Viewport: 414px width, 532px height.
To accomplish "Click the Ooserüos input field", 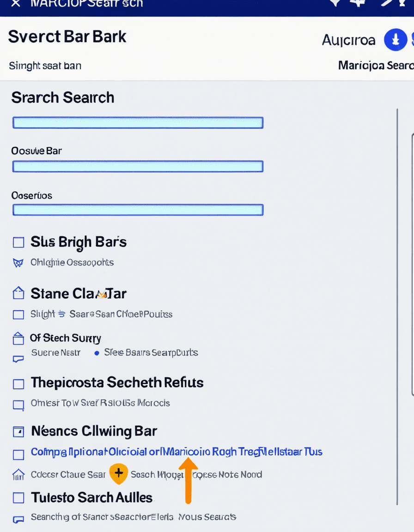I will [138, 210].
